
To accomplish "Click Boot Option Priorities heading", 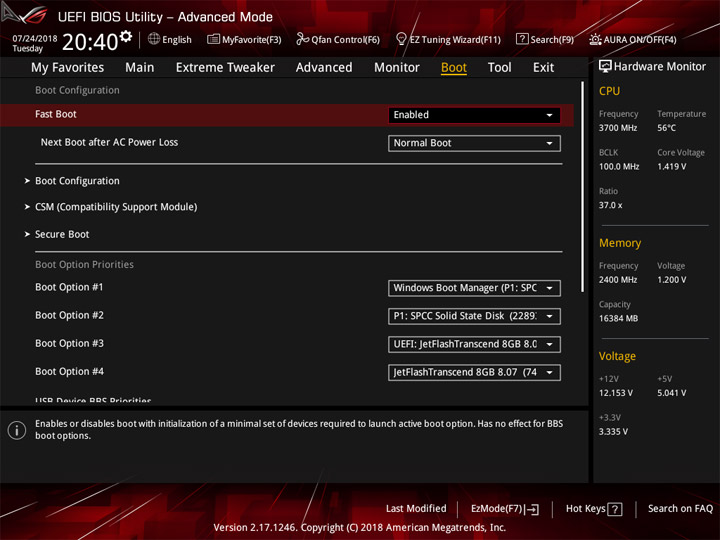I will 84,264.
